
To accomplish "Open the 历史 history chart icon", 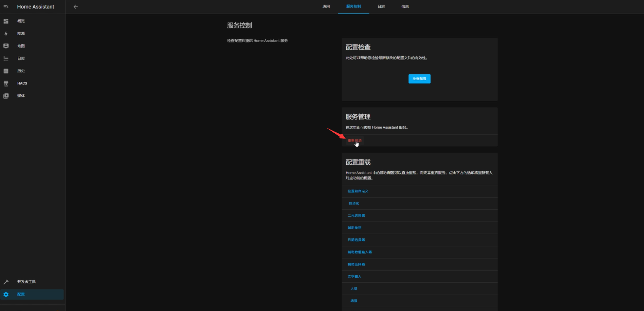I will point(6,71).
